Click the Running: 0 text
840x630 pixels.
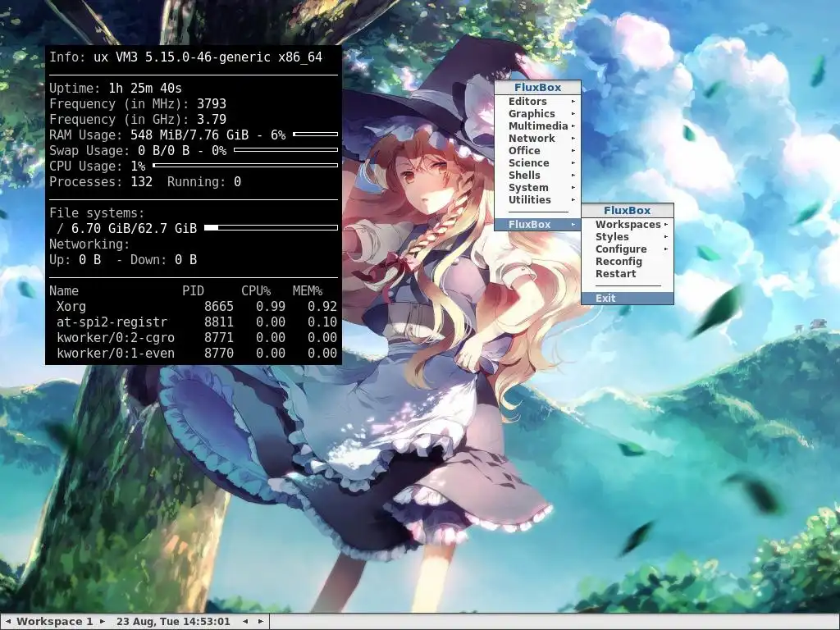[x=204, y=181]
